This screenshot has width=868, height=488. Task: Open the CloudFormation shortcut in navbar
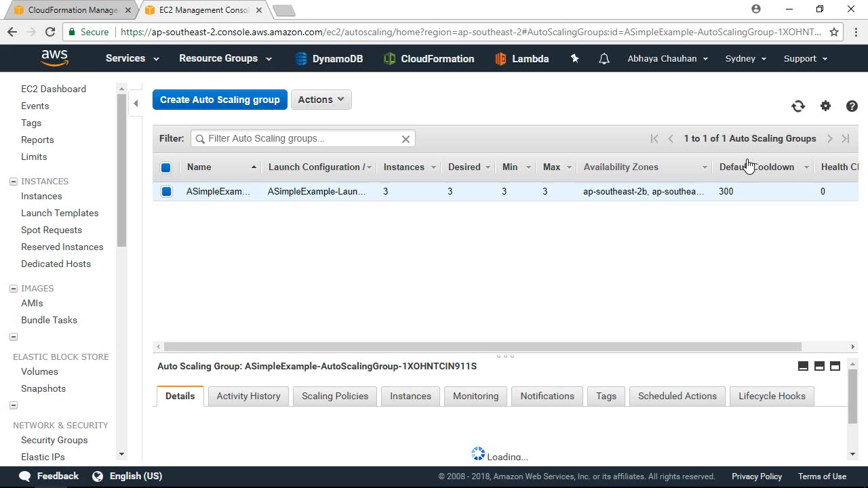(429, 59)
